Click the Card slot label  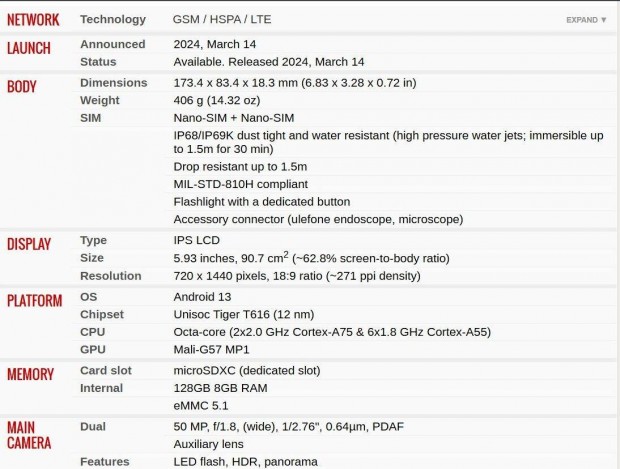click(106, 370)
